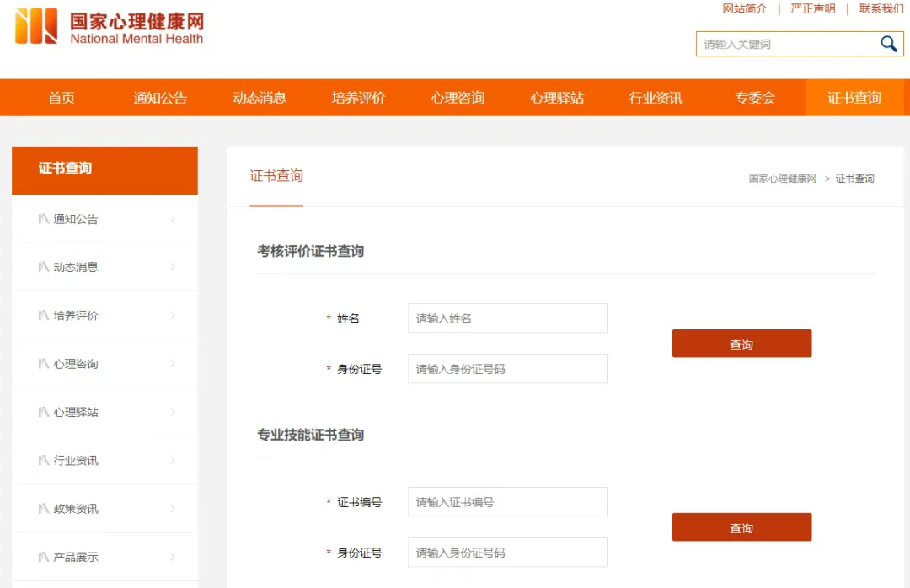
Task: Open 培养评价 in the top navigation bar
Action: (x=359, y=98)
